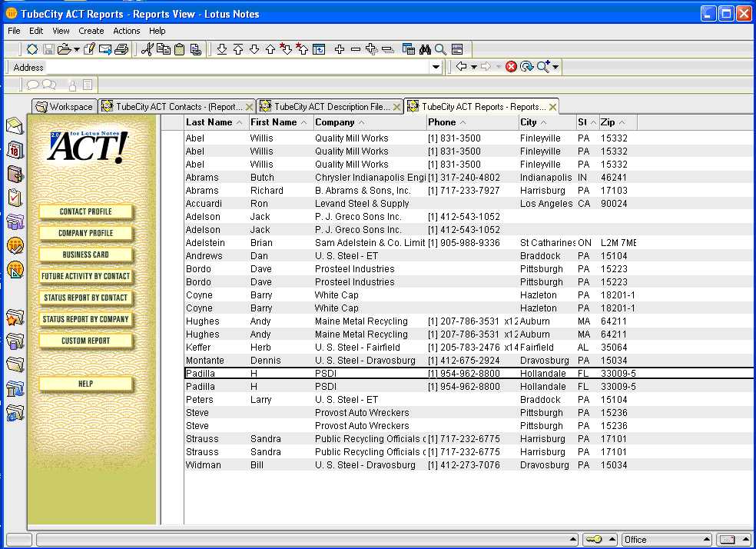The height and width of the screenshot is (549, 756).
Task: Click the Refresh view toolbar icon
Action: point(319,49)
